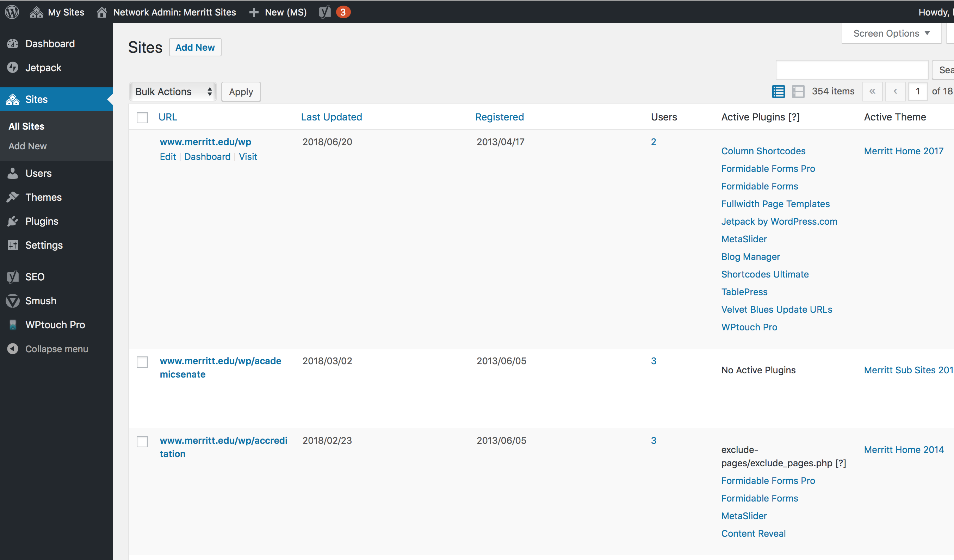Click the Settings sliders icon
The image size is (954, 560).
point(13,245)
